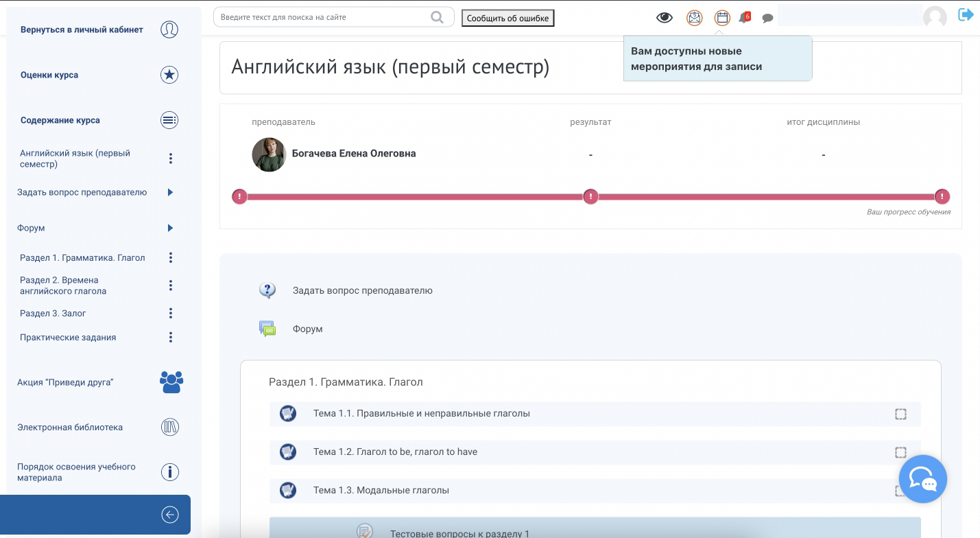
Task: Click the 'Раздел 1. Грамматика. Глагол' section heading
Action: coord(346,382)
